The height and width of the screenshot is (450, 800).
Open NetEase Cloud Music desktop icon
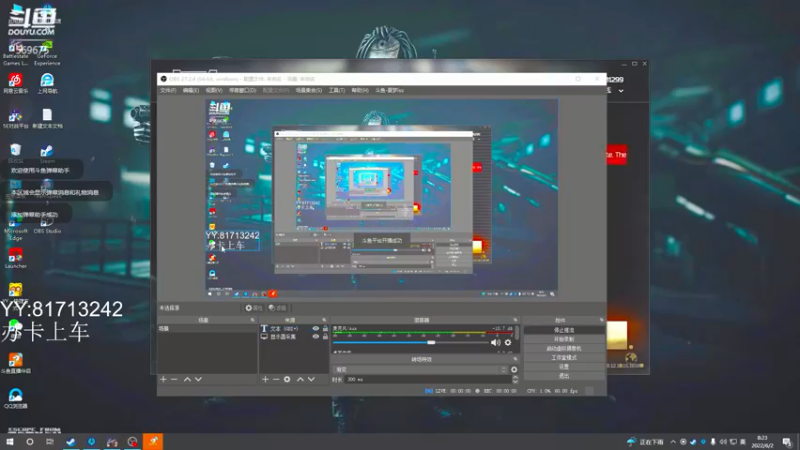pyautogui.click(x=15, y=84)
